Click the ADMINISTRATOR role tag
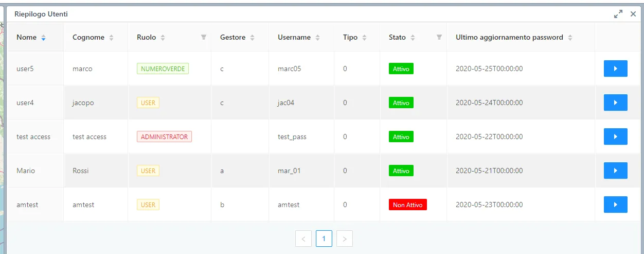This screenshot has height=254, width=644. 164,137
